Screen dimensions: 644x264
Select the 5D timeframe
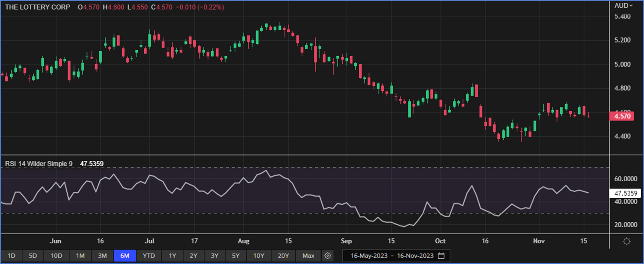pos(33,256)
